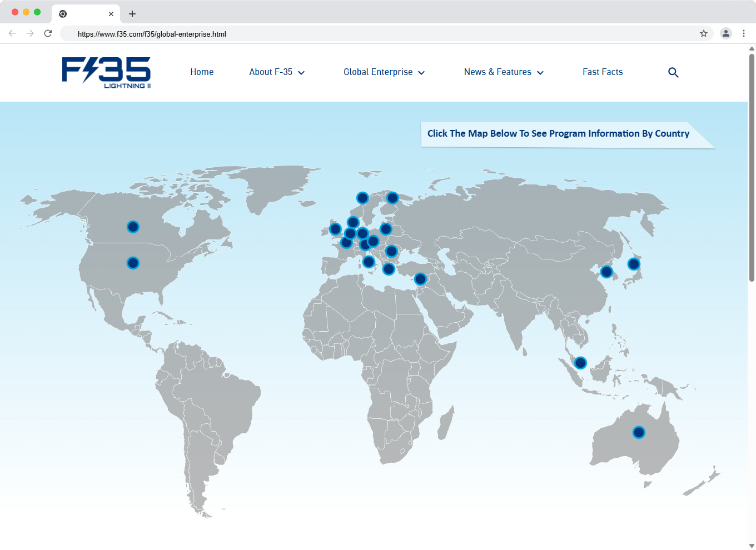Image resolution: width=756 pixels, height=550 pixels.
Task: Click the United Kingdom map marker
Action: pos(335,229)
